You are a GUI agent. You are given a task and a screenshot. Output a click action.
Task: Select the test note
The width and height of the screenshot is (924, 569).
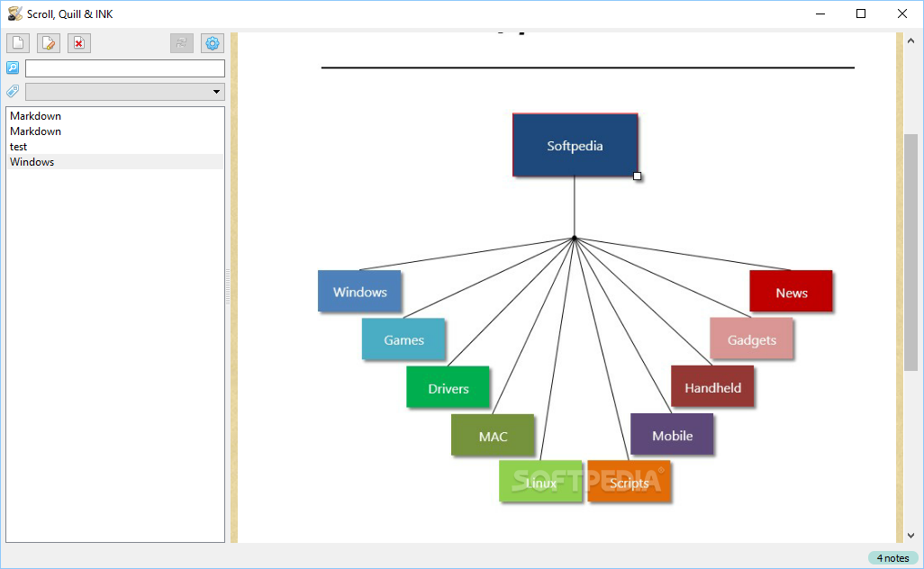coord(115,147)
